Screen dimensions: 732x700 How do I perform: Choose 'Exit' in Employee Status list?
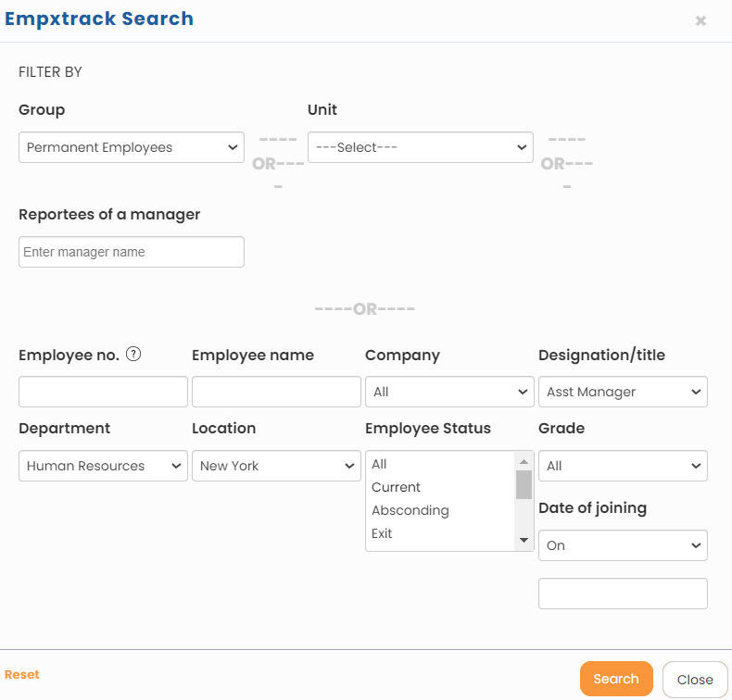pos(382,533)
